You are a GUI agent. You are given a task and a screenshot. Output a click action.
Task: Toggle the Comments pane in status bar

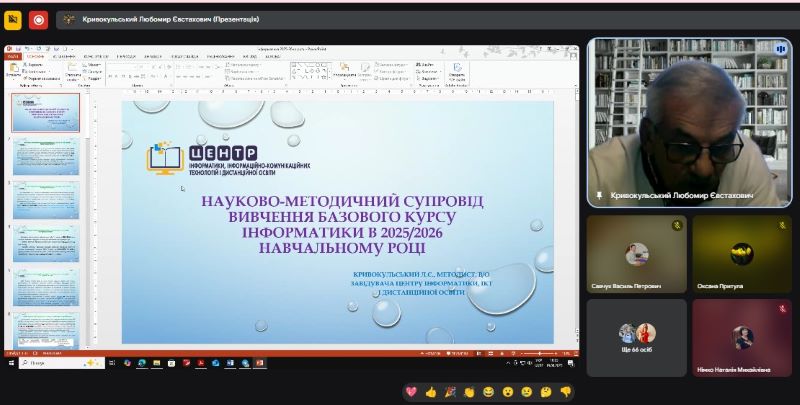(x=457, y=353)
